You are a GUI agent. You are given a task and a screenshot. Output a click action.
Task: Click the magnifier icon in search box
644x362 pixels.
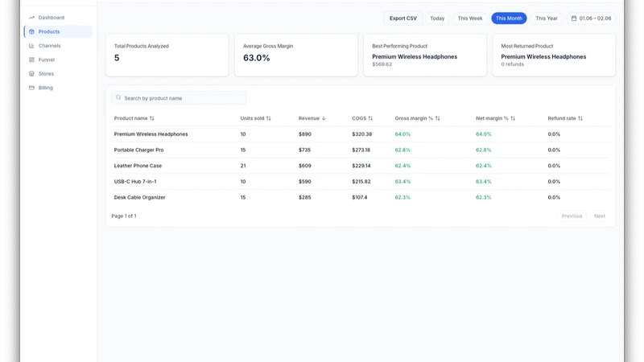(118, 97)
